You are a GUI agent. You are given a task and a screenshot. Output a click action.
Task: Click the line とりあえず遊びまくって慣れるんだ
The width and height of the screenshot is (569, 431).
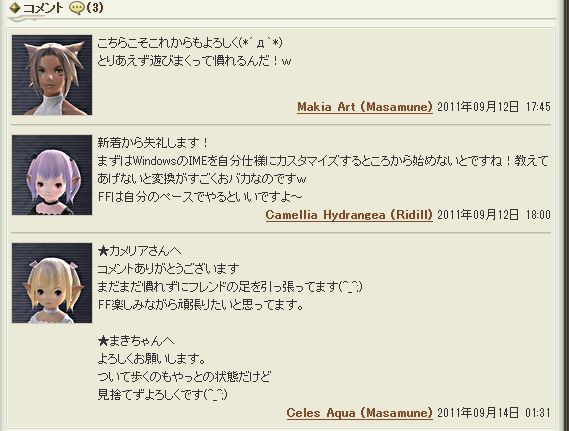[x=194, y=61]
